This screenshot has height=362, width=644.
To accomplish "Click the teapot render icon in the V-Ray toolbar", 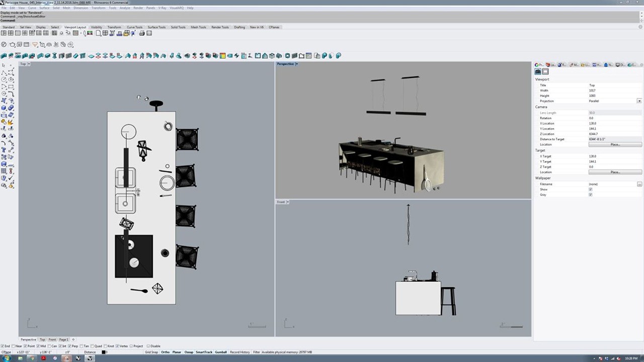I will pyautogui.click(x=12, y=44).
